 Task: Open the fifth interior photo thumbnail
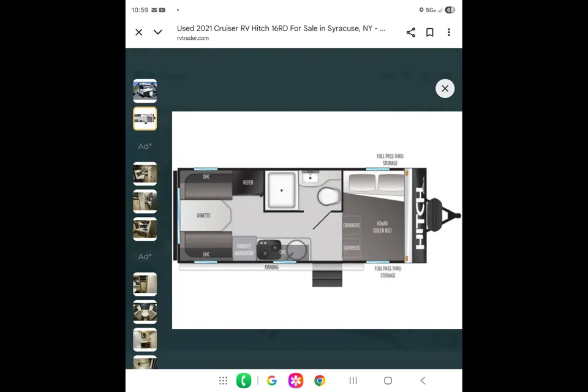pos(145,229)
